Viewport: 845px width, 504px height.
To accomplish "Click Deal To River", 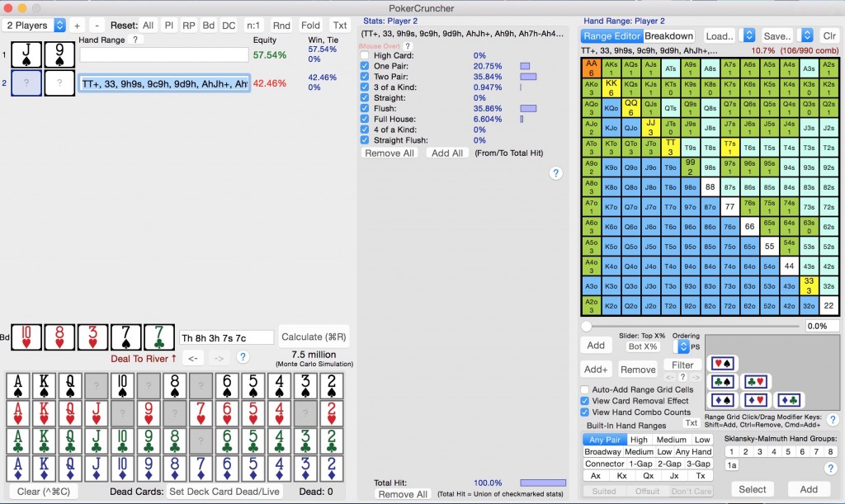I will 144,359.
